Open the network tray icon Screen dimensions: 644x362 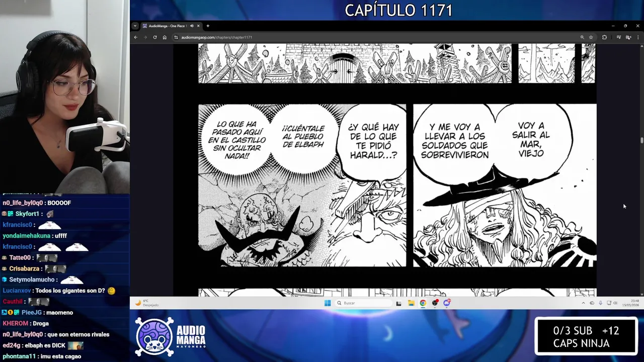tap(608, 303)
